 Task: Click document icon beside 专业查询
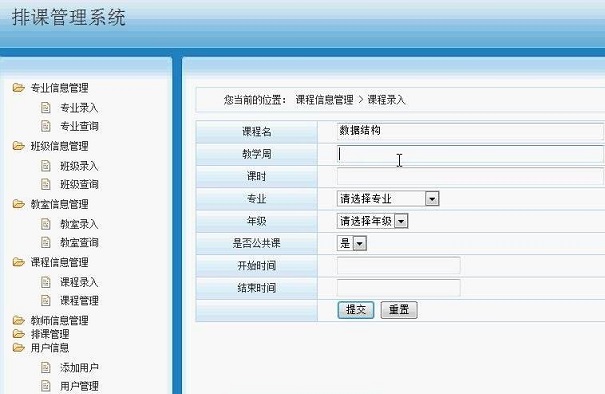pyautogui.click(x=46, y=126)
